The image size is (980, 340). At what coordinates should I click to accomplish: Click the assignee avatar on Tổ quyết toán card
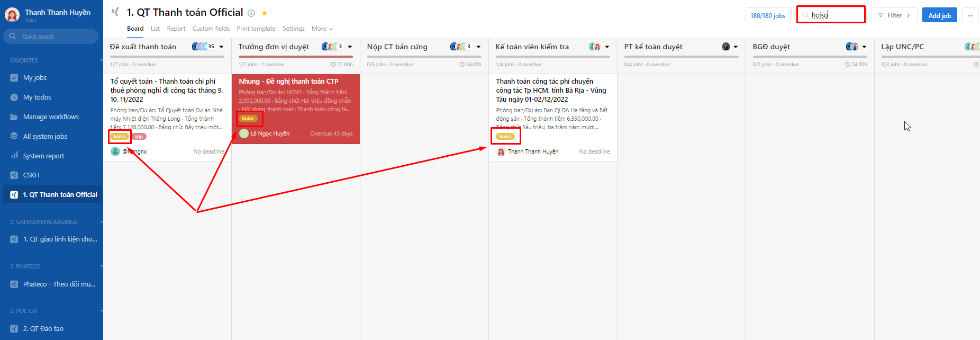click(x=115, y=151)
